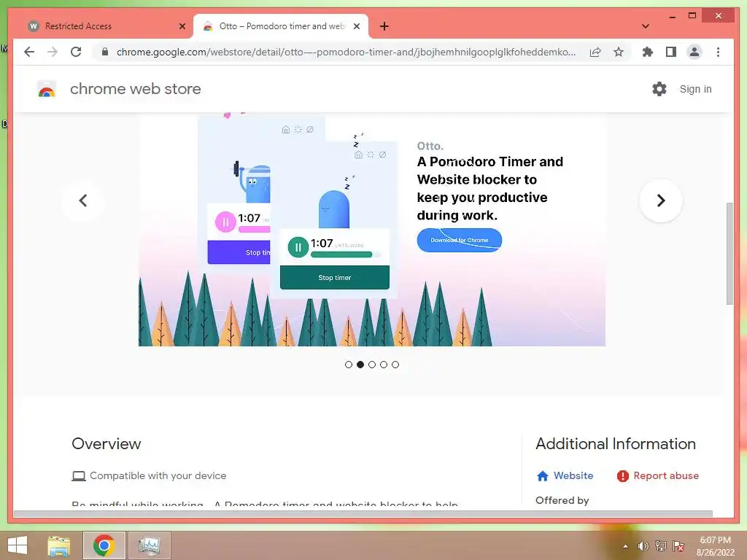Open the developer Website link
This screenshot has width=747, height=560.
[565, 475]
